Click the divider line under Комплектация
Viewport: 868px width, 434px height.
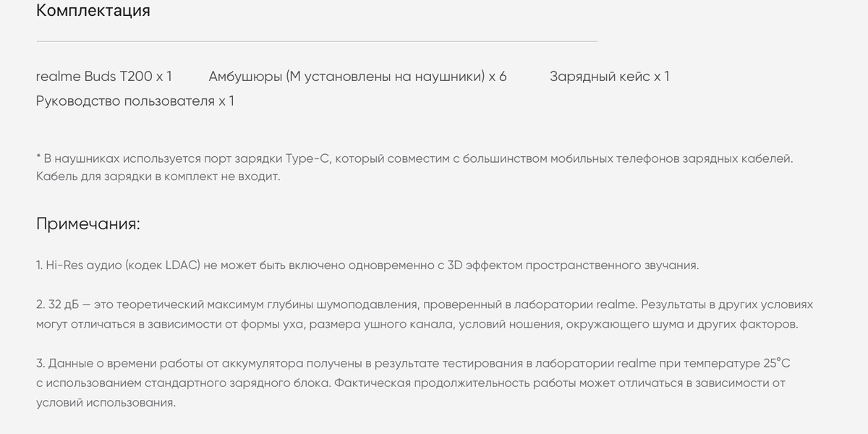click(x=317, y=41)
